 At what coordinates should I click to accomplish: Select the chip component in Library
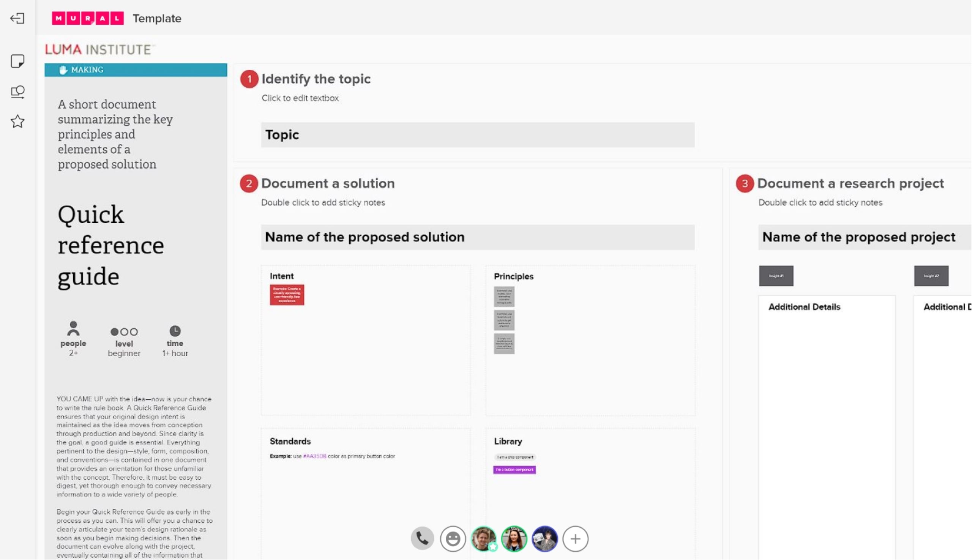(514, 457)
